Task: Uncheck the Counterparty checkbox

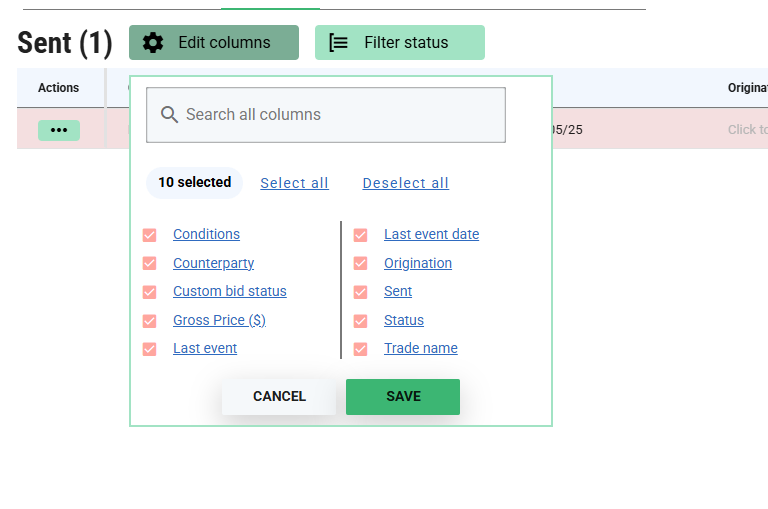Action: (150, 264)
